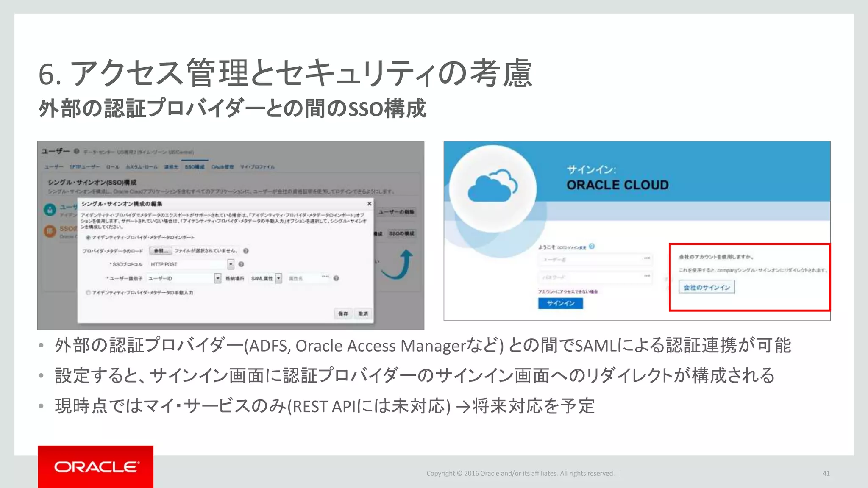
Task: Click the ファイルが選択されていません。 text
Action: (206, 251)
